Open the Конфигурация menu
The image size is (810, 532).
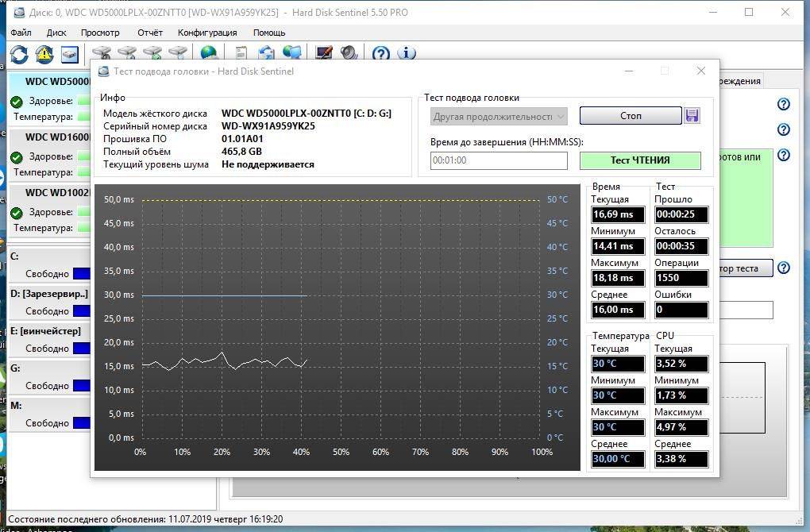[x=207, y=33]
